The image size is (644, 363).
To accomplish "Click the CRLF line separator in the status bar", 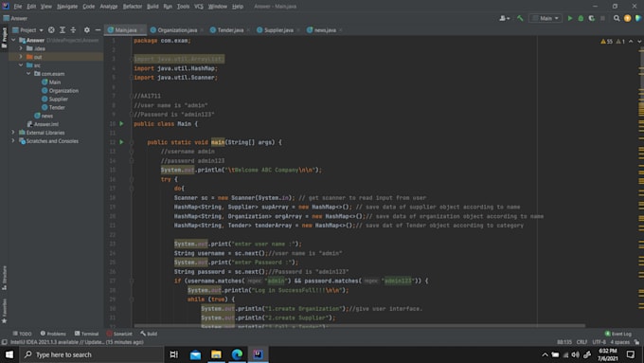I will [581, 342].
